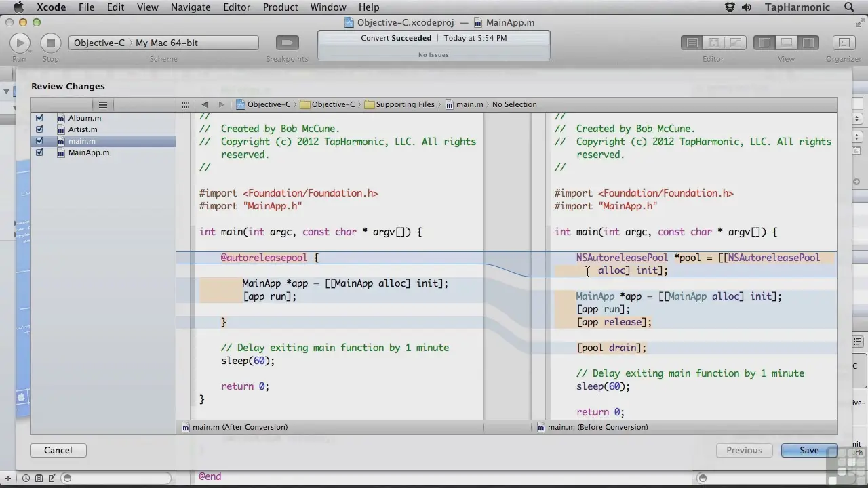Image resolution: width=868 pixels, height=488 pixels.
Task: Open the Help menu
Action: tap(369, 7)
